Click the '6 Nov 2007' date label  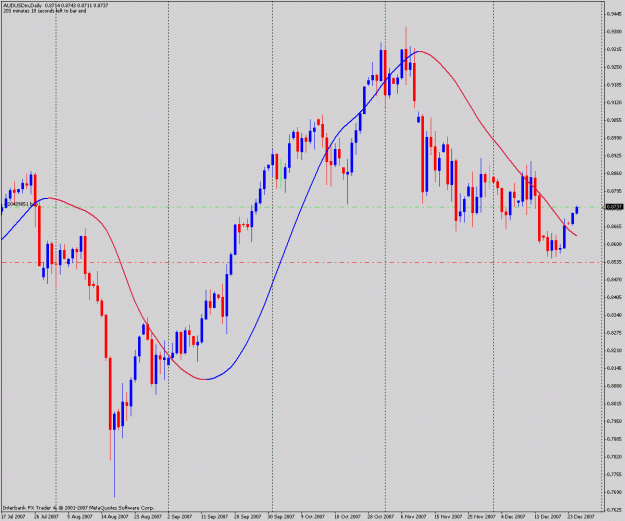[x=413, y=517]
